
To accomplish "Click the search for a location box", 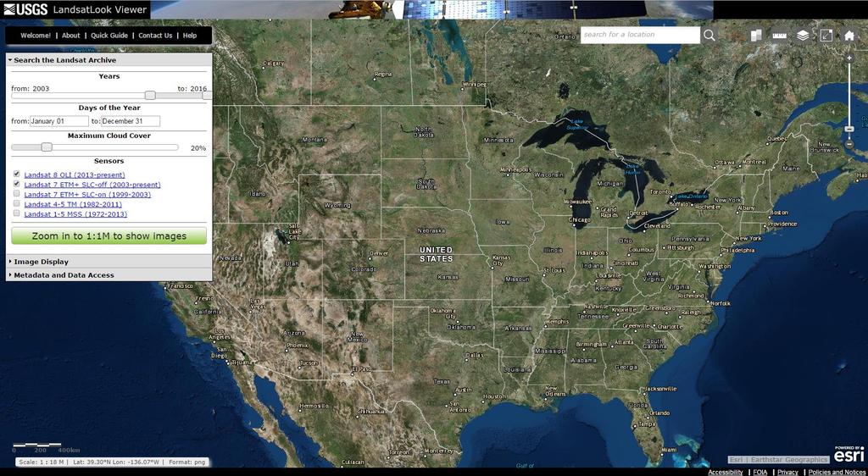I will click(x=641, y=35).
